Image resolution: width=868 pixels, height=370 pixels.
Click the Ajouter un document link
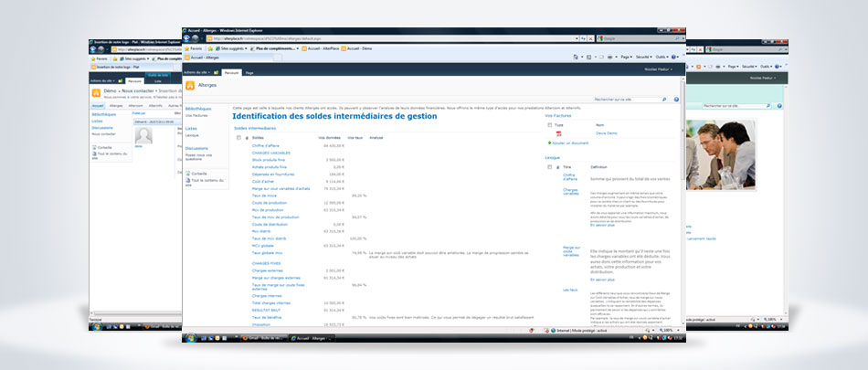pos(570,143)
